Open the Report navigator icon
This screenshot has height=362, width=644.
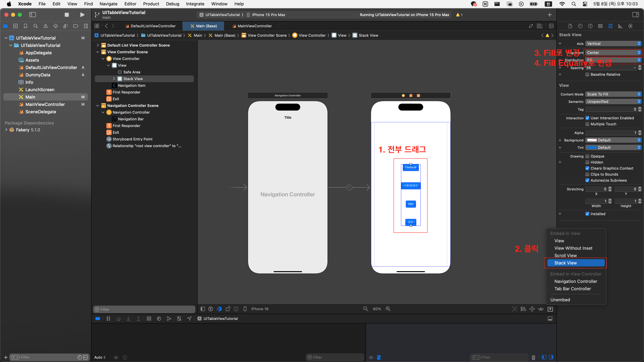click(86, 26)
